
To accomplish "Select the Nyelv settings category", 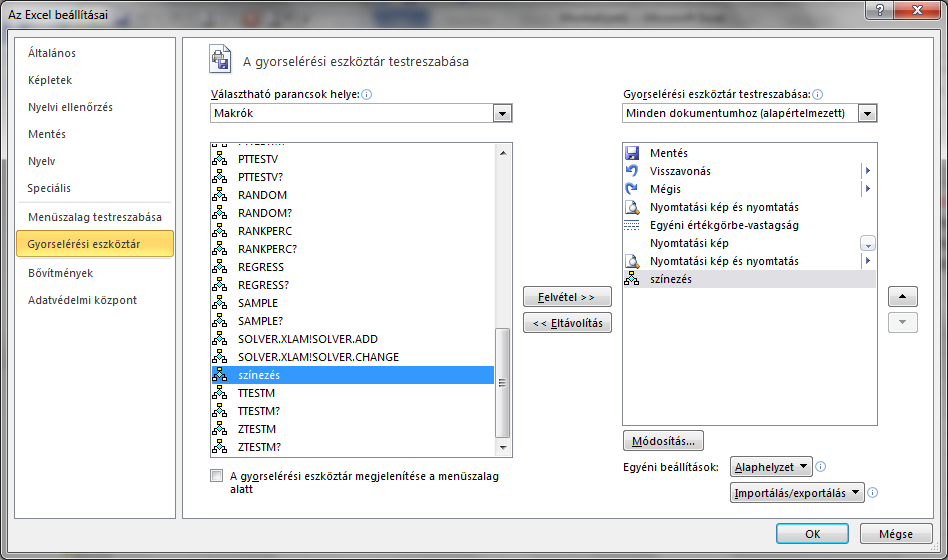I will [41, 161].
